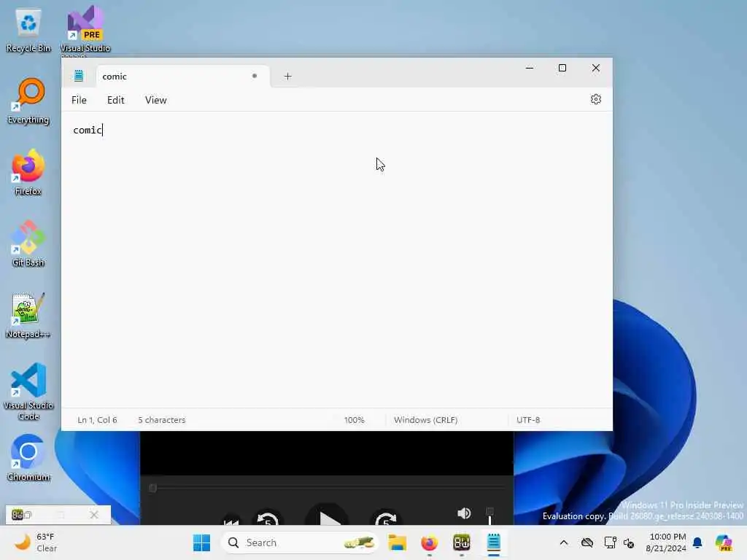This screenshot has height=560, width=747.
Task: Open the Windows Start menu
Action: pyautogui.click(x=201, y=542)
